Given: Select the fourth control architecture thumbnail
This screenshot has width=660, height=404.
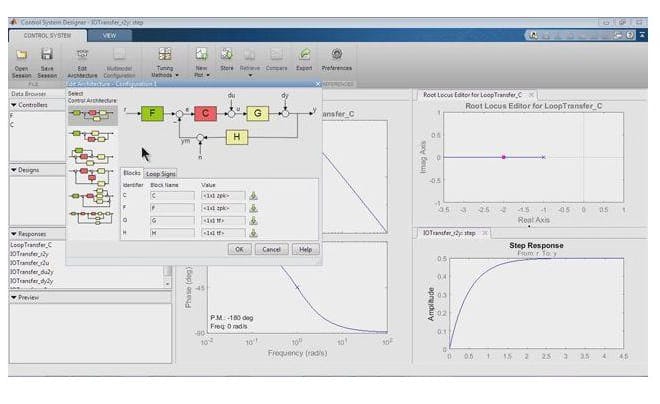Looking at the screenshot, I should pos(93,177).
